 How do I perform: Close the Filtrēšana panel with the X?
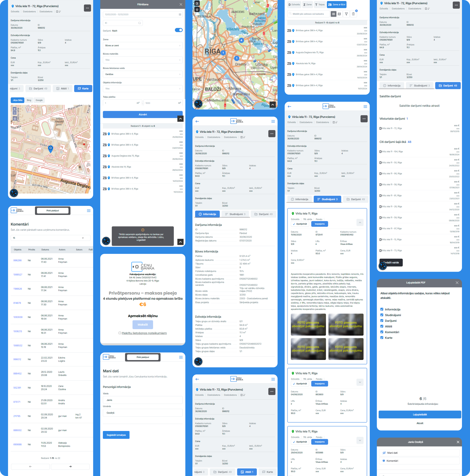(181, 4)
